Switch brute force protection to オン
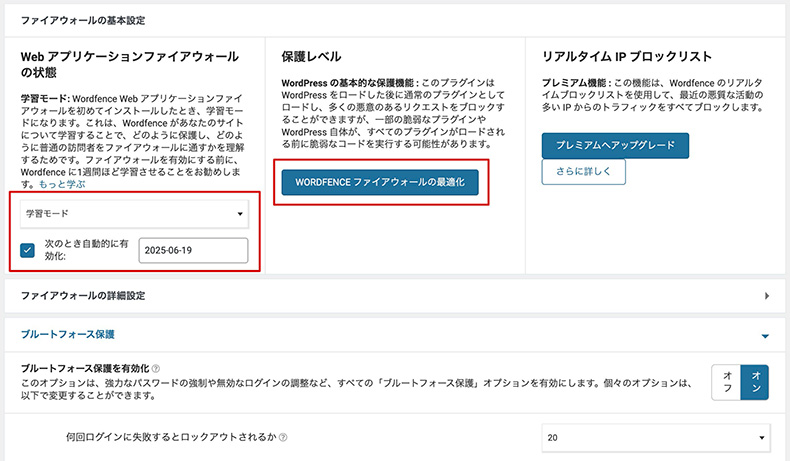790x461 pixels. tap(755, 382)
